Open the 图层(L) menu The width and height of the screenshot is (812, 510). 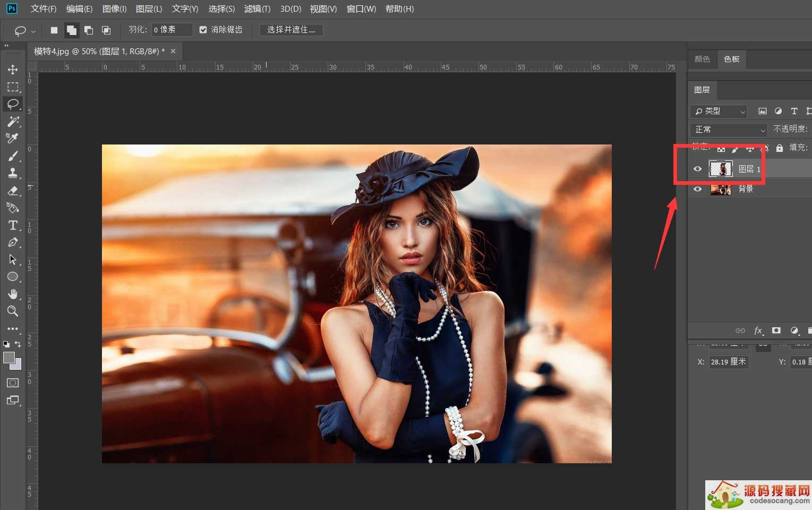click(x=149, y=9)
